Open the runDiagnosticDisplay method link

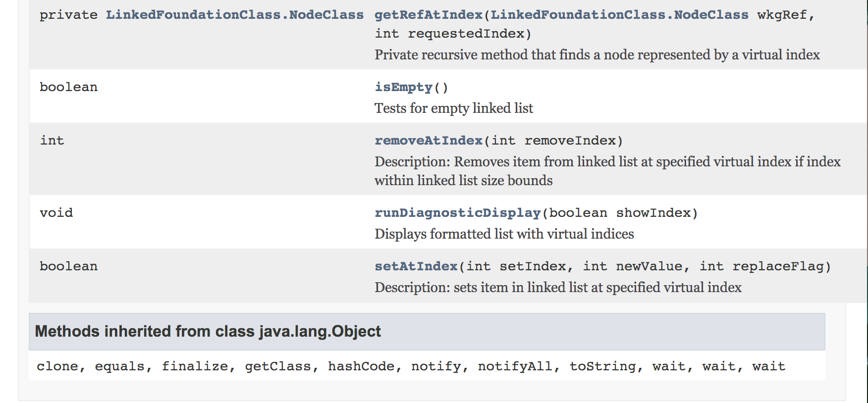pyautogui.click(x=458, y=213)
